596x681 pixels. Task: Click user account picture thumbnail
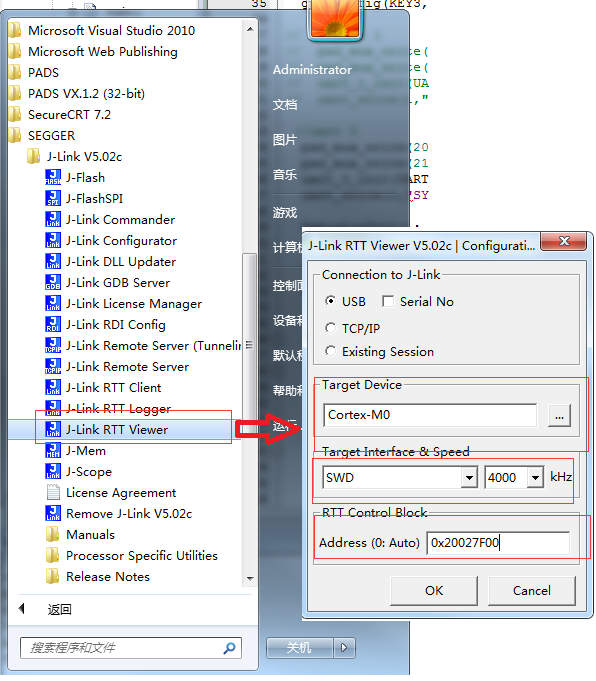click(x=335, y=19)
